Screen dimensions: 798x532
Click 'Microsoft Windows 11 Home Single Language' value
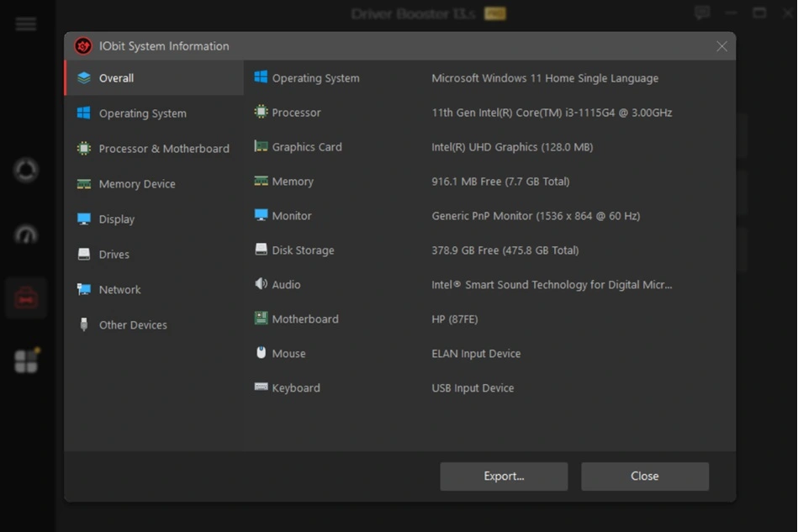point(545,78)
